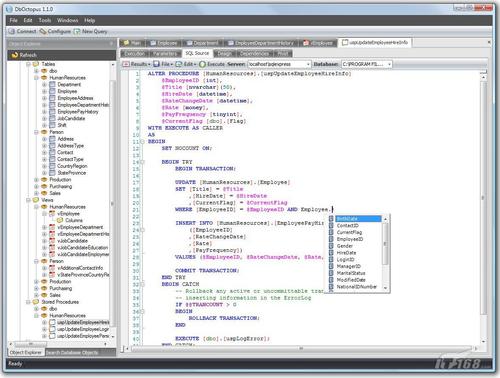Viewport: 500px width, 378px height.
Task: Choose BirthDate in the autocomplete list
Action: [358, 219]
